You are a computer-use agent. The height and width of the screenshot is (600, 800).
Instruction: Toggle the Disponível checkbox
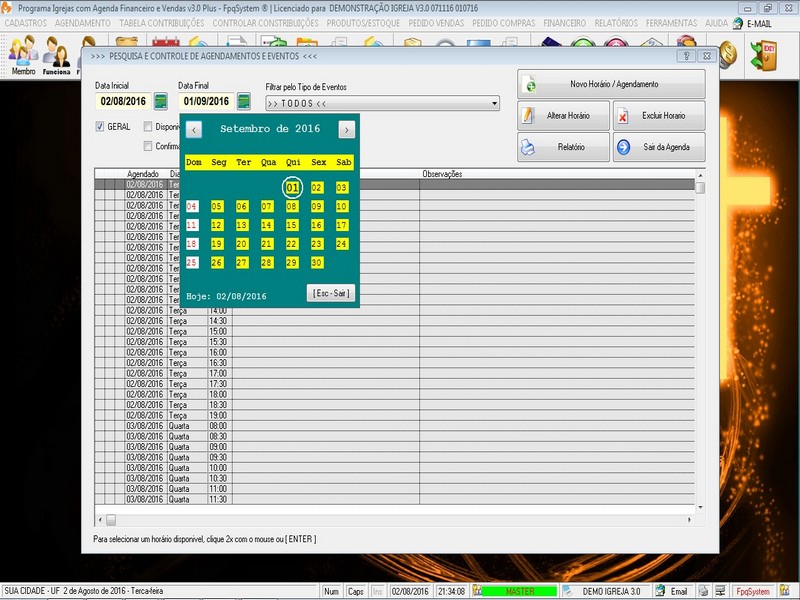tap(147, 127)
